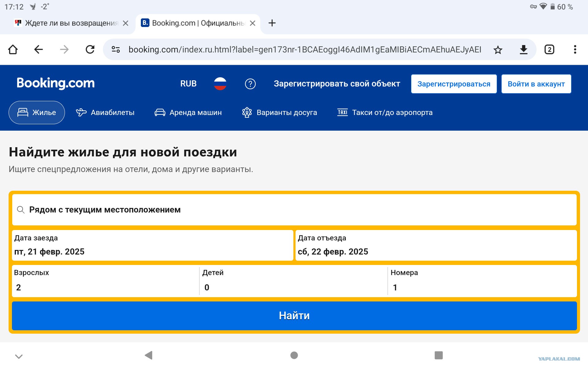This screenshot has height=368, width=588.
Task: Open the 'Варианты досуга' section
Action: click(280, 113)
